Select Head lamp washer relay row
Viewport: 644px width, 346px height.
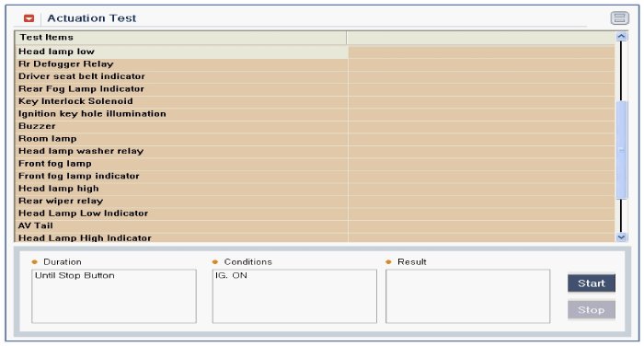coord(315,151)
